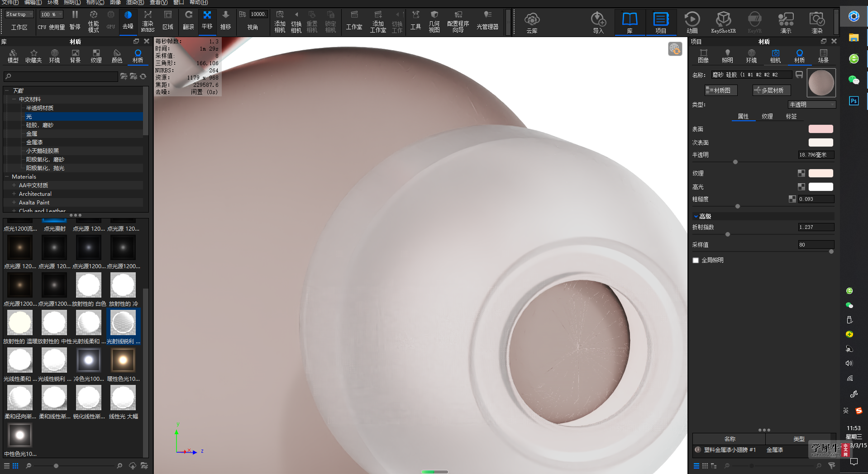Viewport: 868px width, 474px height.
Task: Check the 全局照明 checkbox
Action: 696,261
